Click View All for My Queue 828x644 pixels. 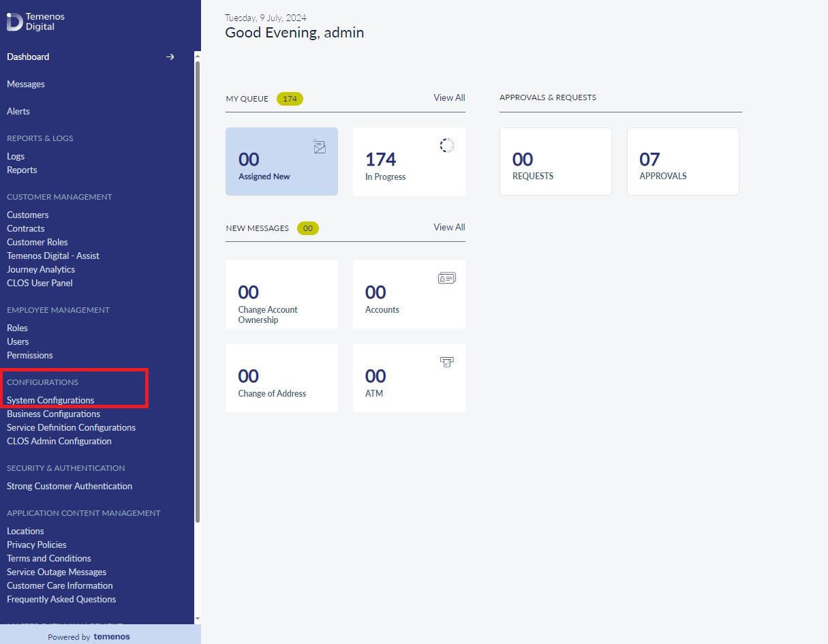tap(449, 97)
